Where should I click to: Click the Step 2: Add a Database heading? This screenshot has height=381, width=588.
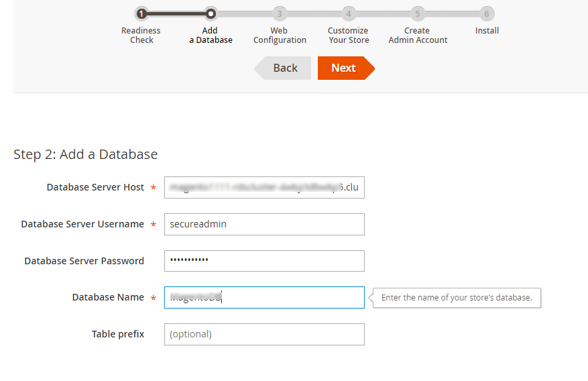point(86,154)
